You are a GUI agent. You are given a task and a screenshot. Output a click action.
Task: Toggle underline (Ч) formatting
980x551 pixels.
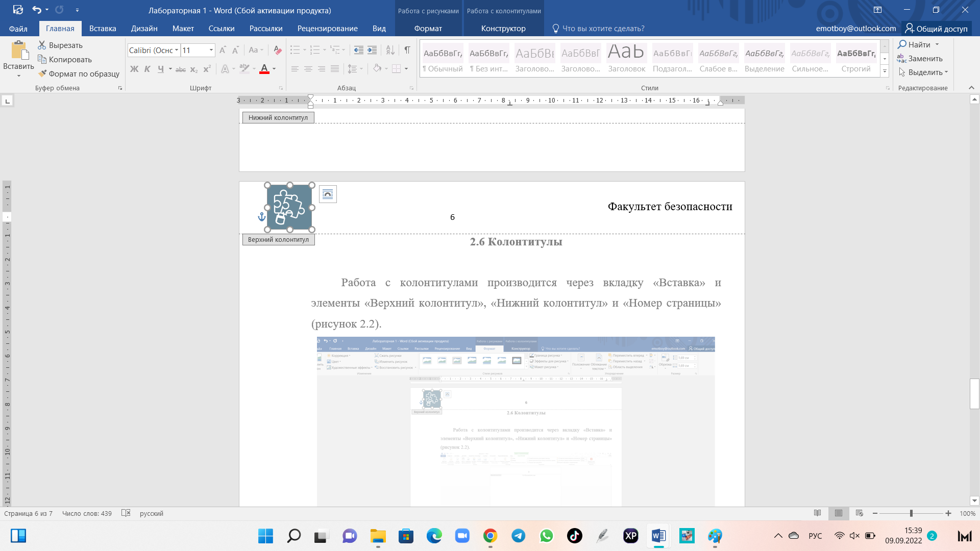pos(161,69)
